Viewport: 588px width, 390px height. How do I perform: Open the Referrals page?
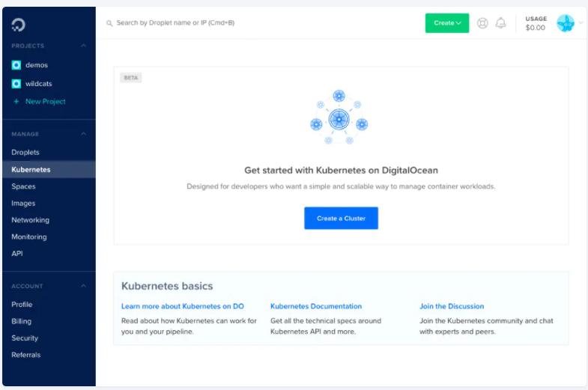coord(26,355)
